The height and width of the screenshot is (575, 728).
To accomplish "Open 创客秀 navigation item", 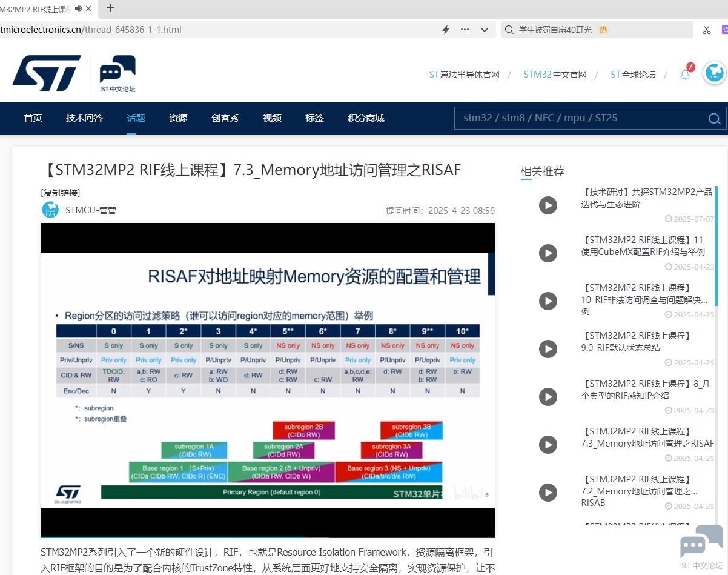I will pyautogui.click(x=225, y=118).
